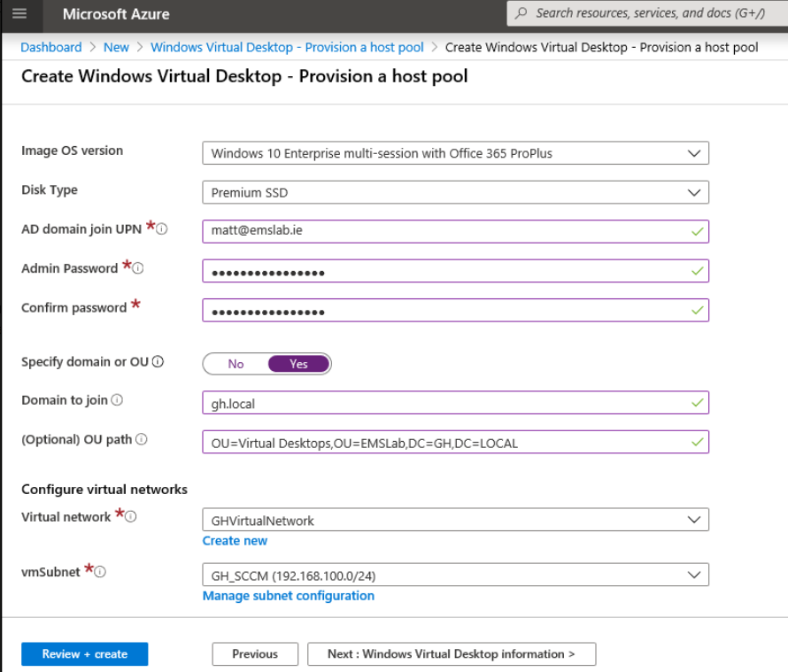This screenshot has width=788, height=672.
Task: Open Manage subnet configuration
Action: coord(288,595)
